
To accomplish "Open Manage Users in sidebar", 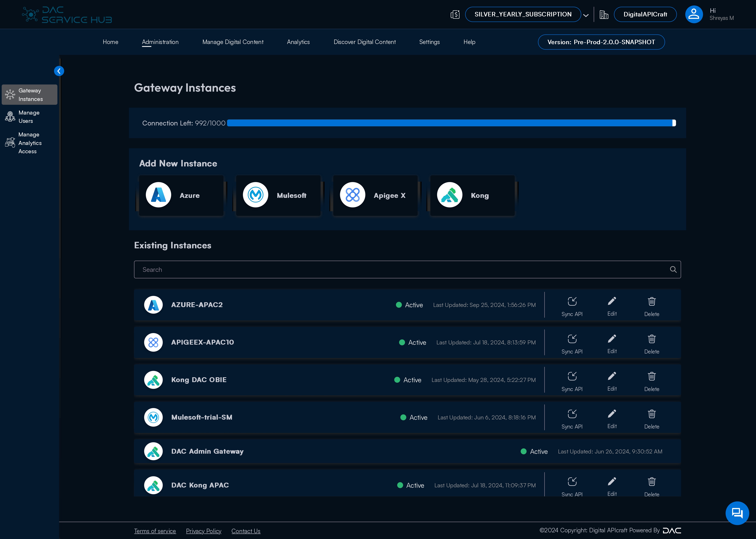I will (x=30, y=117).
